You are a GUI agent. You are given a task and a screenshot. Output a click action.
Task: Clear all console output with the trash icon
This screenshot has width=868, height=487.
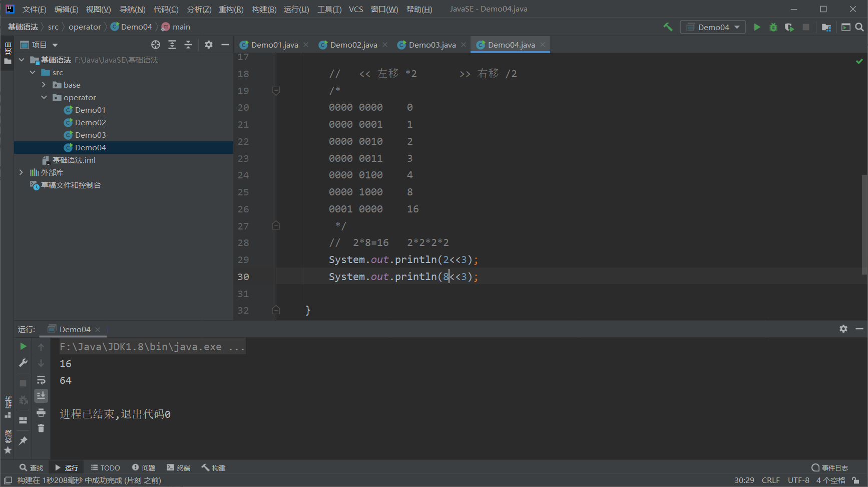pyautogui.click(x=41, y=428)
